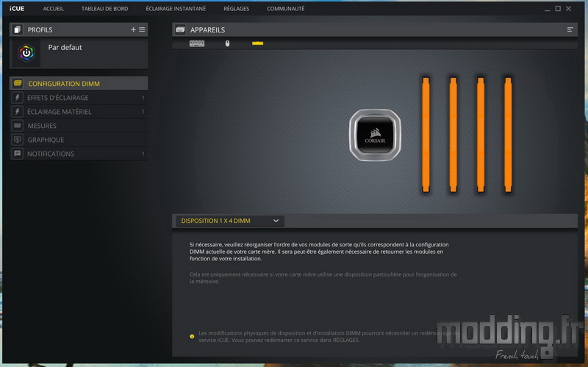
Task: Open the Graphique section
Action: (79, 140)
